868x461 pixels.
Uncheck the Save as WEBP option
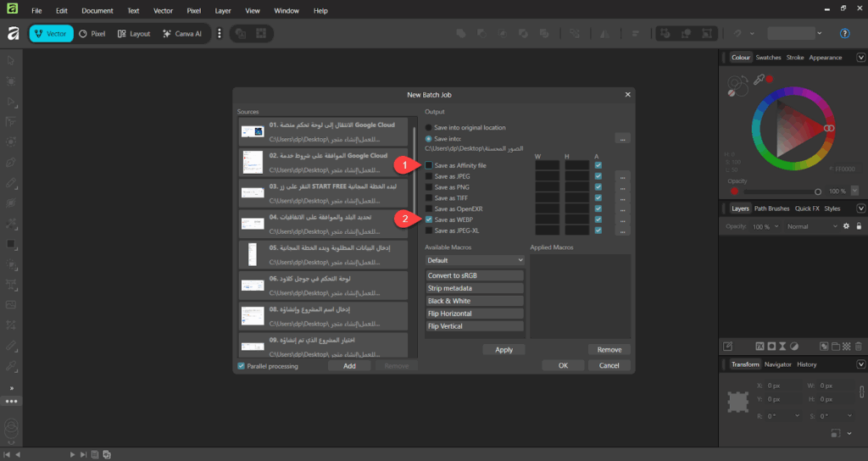click(x=430, y=219)
